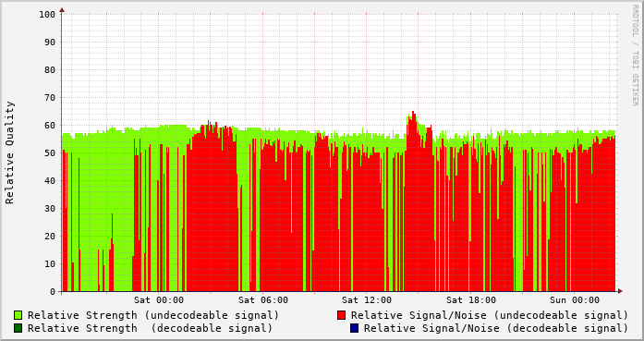This screenshot has height=341, width=644.
Task: Click the 100 value on the y-axis
Action: coord(47,15)
